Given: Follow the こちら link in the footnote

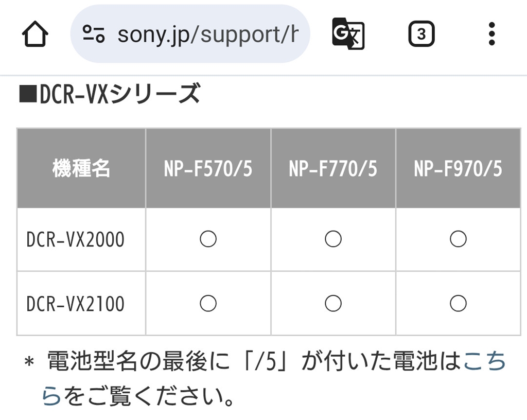Looking at the screenshot, I should point(484,361).
